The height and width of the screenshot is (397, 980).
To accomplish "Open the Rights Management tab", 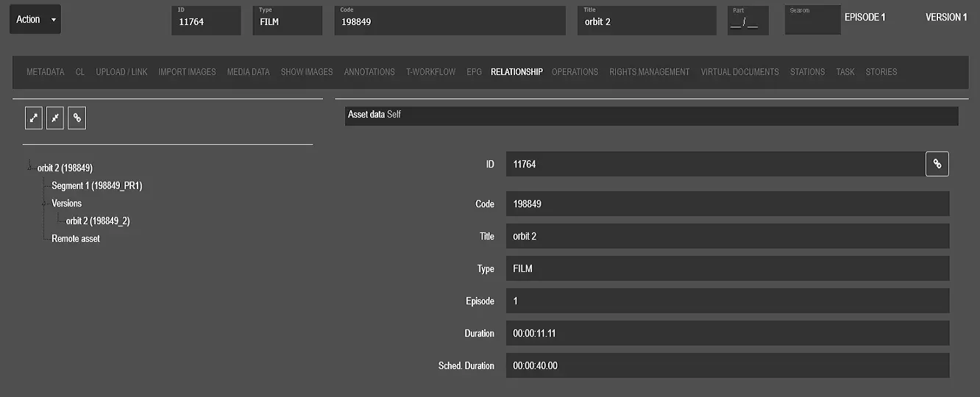I will tap(649, 72).
